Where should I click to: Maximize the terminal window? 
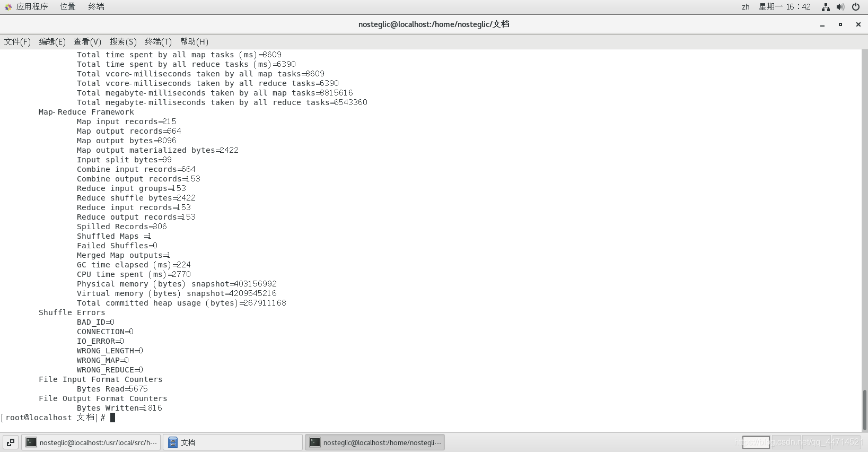(x=840, y=24)
